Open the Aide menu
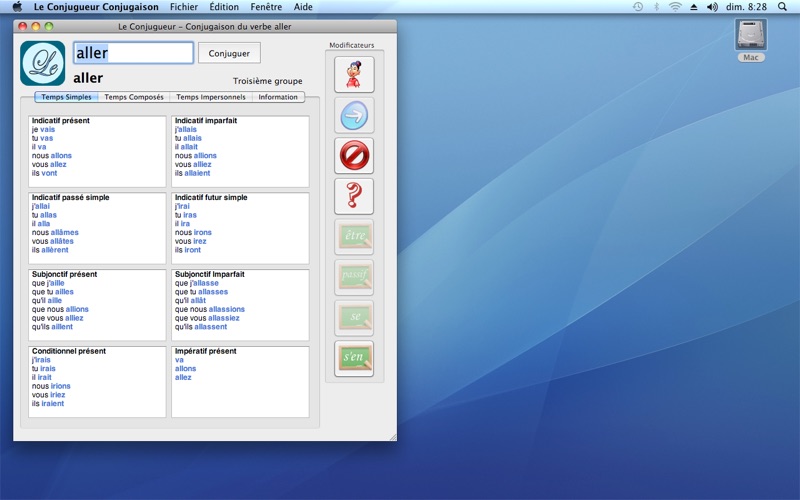Screen dimensions: 800x500 coord(303,7)
